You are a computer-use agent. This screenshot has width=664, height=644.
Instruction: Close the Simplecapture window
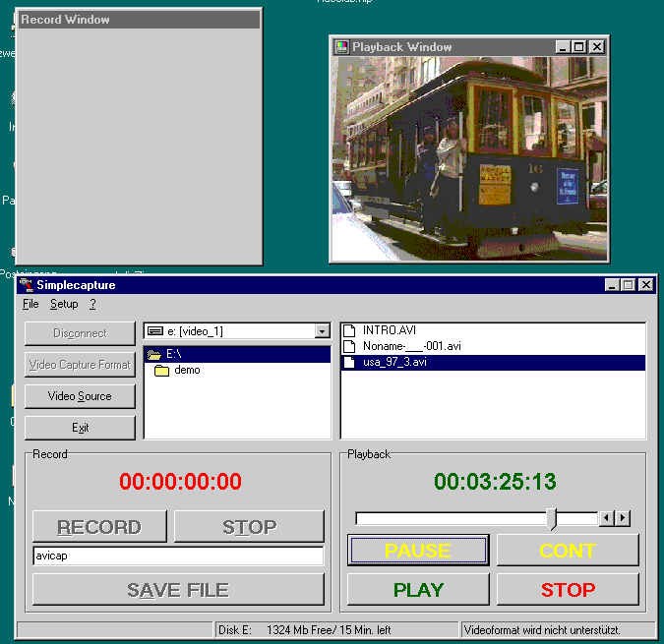point(646,285)
